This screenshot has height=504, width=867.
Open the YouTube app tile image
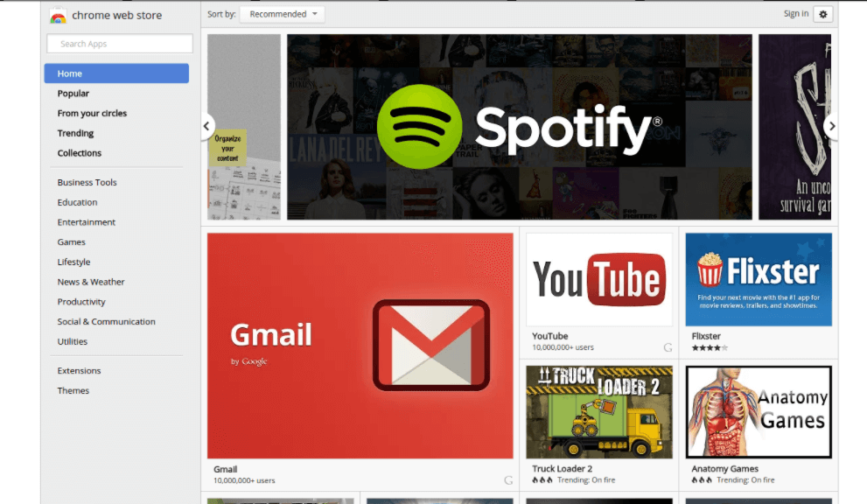coord(599,279)
